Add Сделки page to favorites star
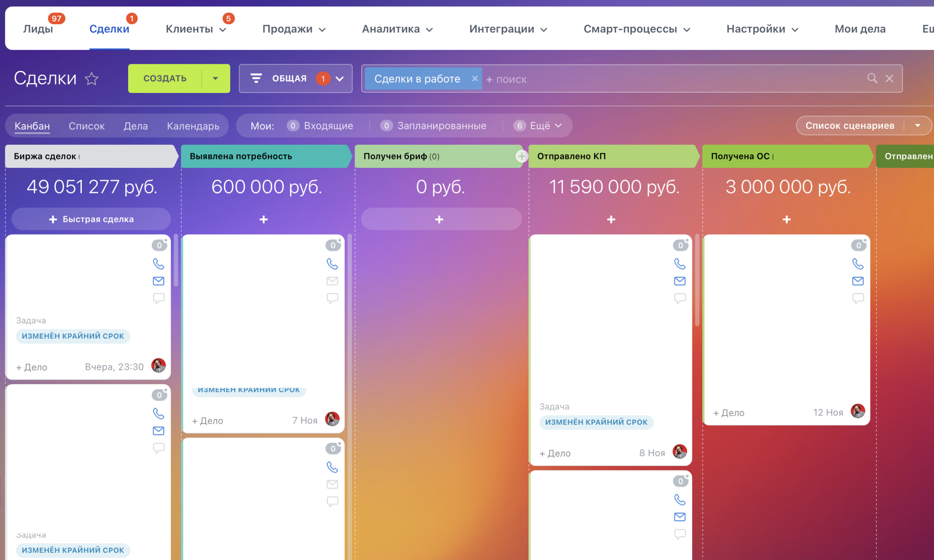Viewport: 934px width, 560px height. click(x=92, y=79)
